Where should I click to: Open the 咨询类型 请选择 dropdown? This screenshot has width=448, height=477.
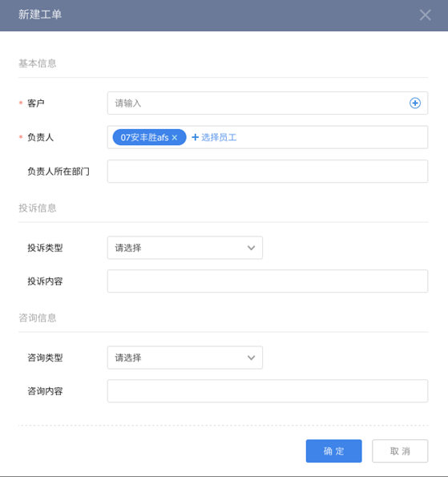(185, 358)
